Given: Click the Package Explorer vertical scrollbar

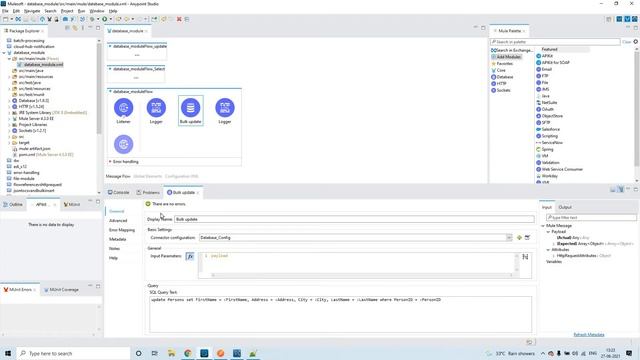Looking at the screenshot, I should point(99,89).
